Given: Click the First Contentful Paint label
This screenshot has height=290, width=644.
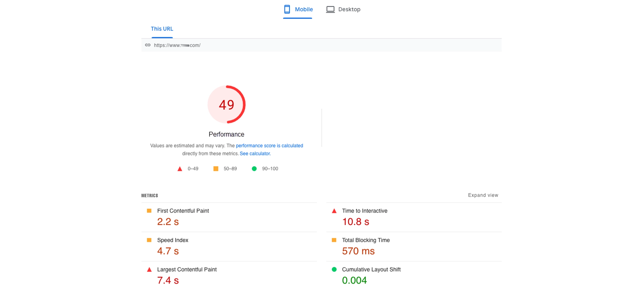Looking at the screenshot, I should click(183, 211).
